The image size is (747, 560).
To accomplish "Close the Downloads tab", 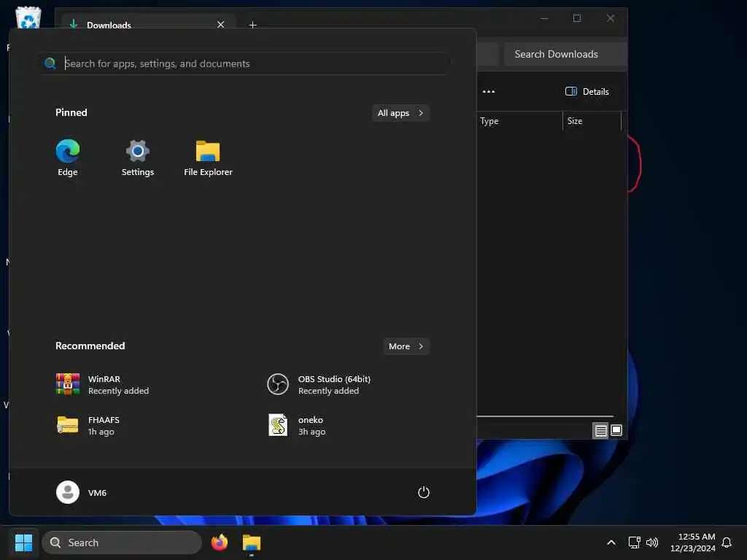I will pyautogui.click(x=220, y=24).
